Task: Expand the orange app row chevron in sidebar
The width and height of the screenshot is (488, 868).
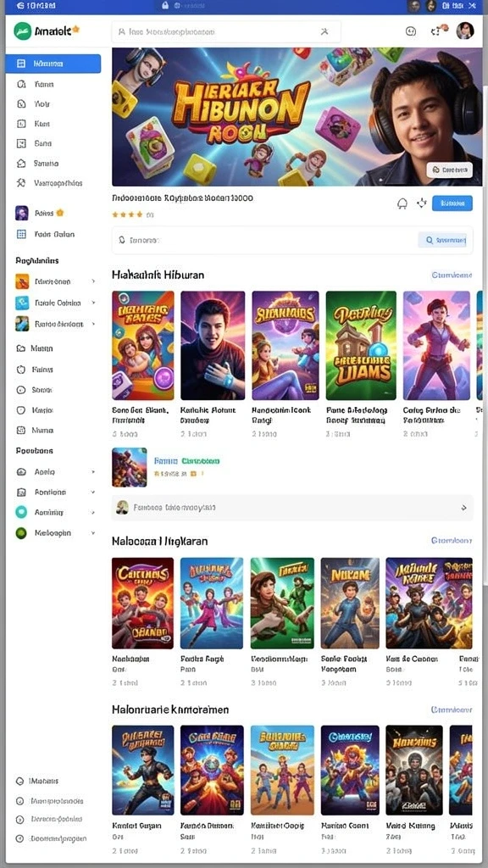Action: [93, 281]
